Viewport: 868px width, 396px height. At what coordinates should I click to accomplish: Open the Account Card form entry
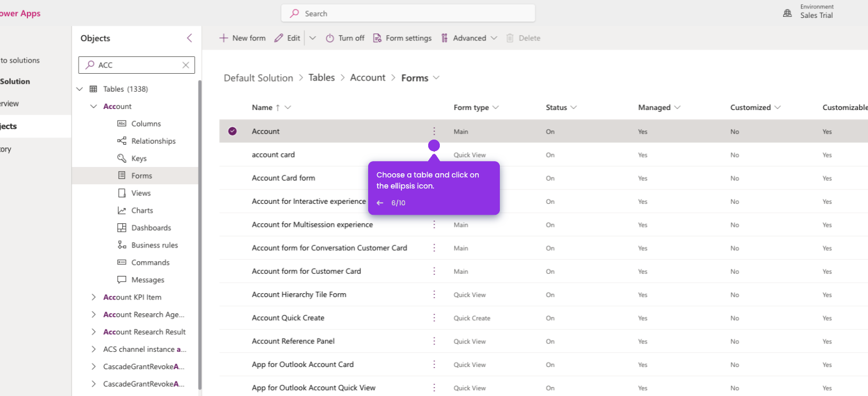283,178
